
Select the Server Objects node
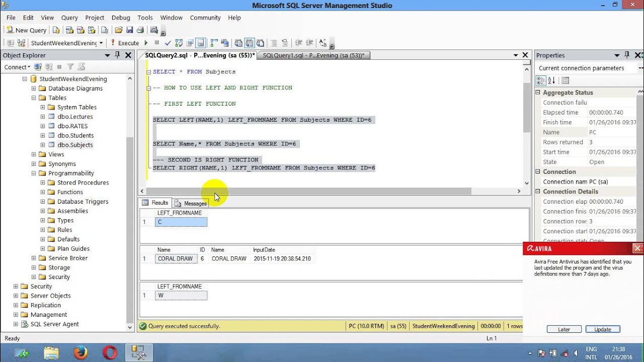tap(50, 296)
